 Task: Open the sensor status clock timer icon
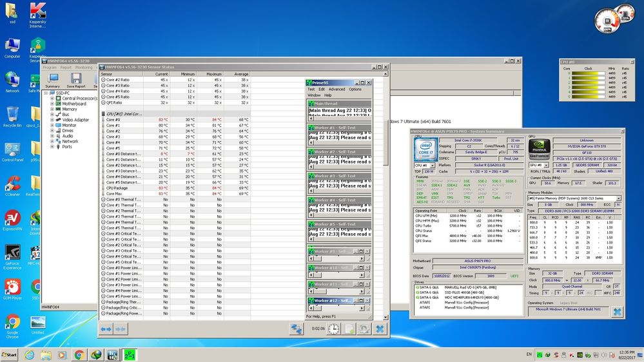[x=333, y=329]
